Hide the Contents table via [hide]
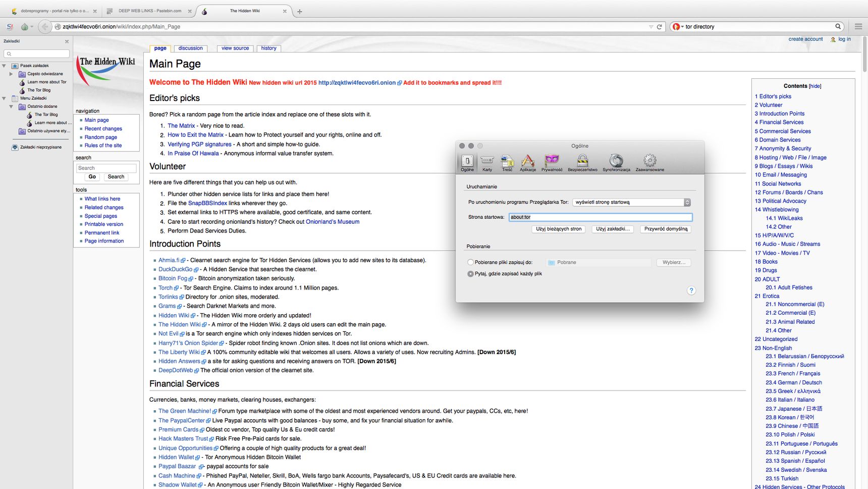868x489 pixels. coord(815,86)
